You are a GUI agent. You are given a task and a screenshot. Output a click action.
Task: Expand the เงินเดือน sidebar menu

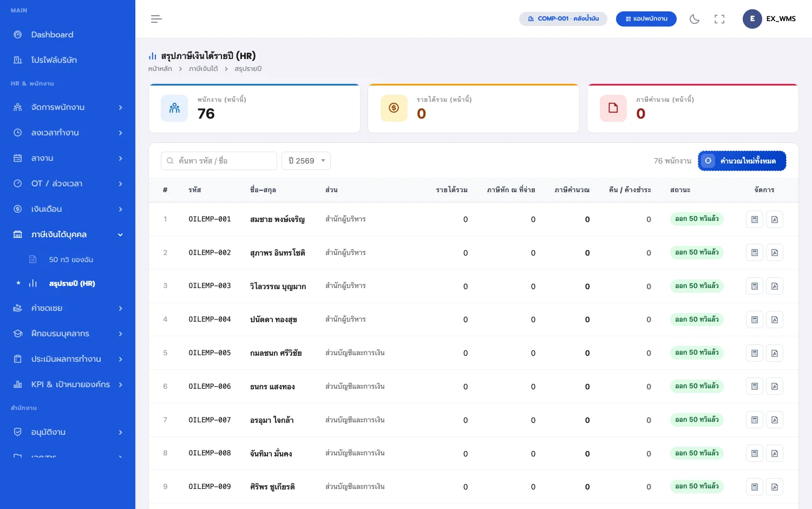pos(68,209)
